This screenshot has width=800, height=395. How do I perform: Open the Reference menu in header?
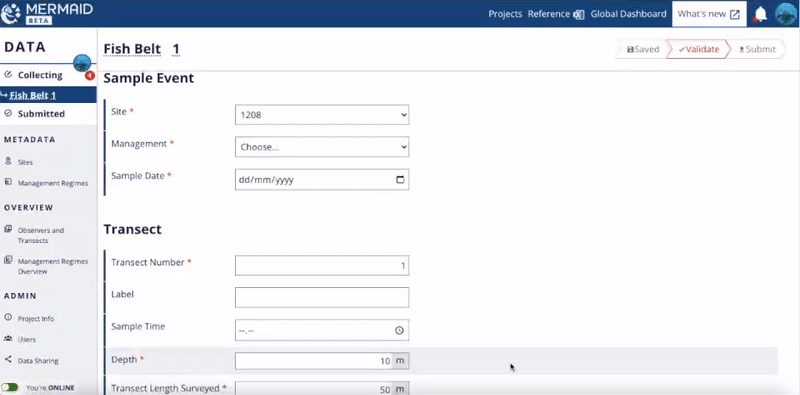pos(556,14)
